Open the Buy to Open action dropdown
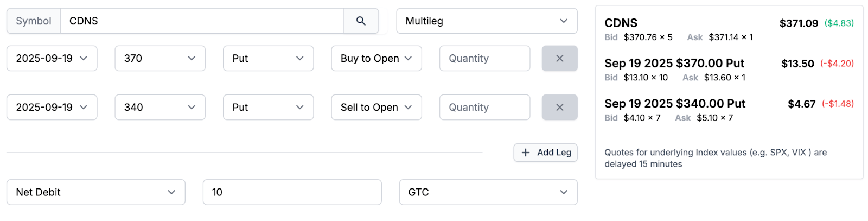This screenshot has height=221, width=868. pos(376,59)
